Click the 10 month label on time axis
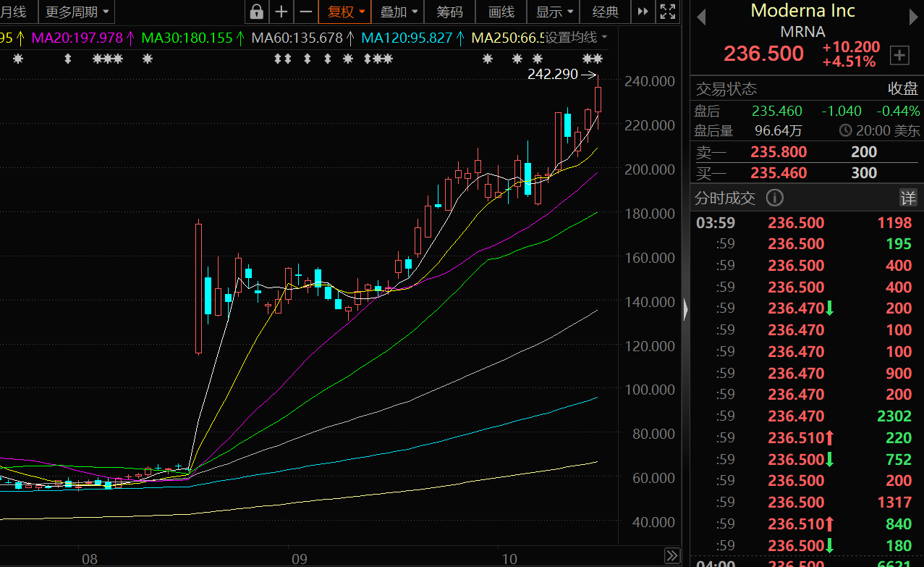 tap(509, 558)
